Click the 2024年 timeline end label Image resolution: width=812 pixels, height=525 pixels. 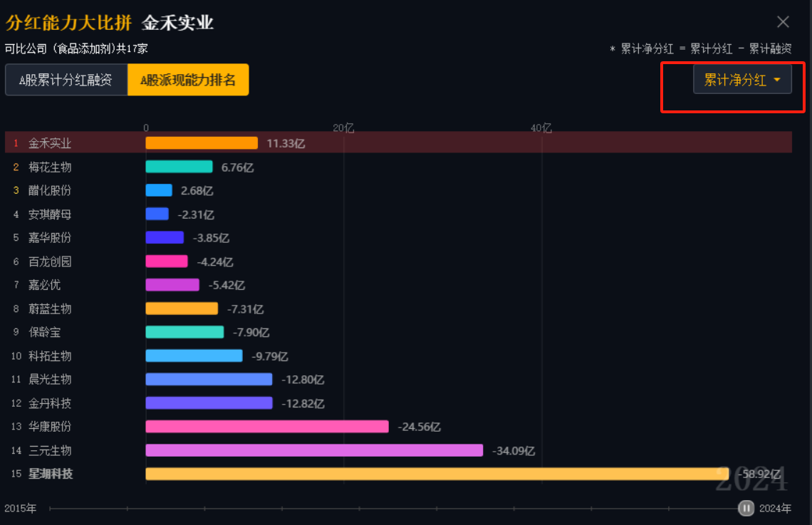[x=775, y=509]
